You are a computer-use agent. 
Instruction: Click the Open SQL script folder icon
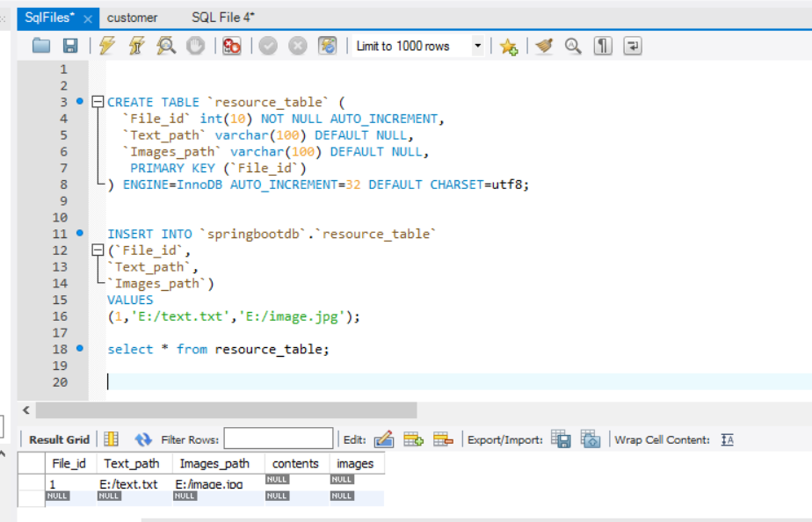coord(41,47)
